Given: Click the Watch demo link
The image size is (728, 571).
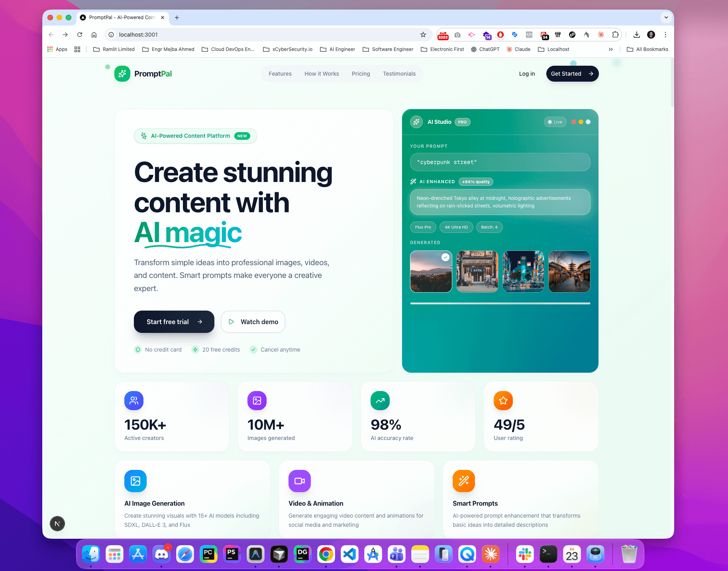Looking at the screenshot, I should click(253, 322).
